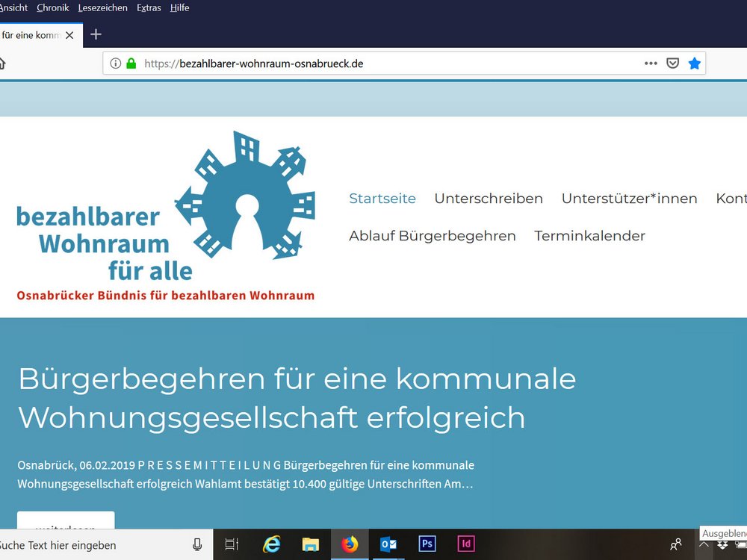747x560 pixels.
Task: Open the Unterstützer*innen page
Action: [x=629, y=199]
